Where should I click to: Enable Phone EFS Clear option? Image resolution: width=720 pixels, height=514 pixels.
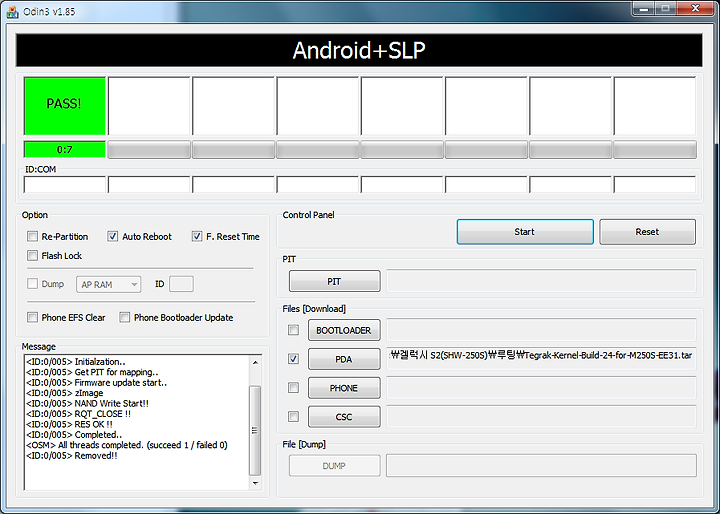pyautogui.click(x=33, y=317)
